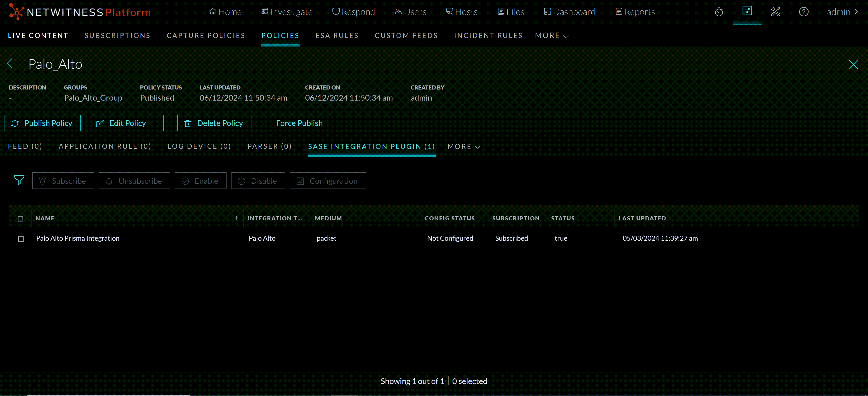Go back using the left arrow icon
Screen dimensions: 868x396
(x=10, y=64)
